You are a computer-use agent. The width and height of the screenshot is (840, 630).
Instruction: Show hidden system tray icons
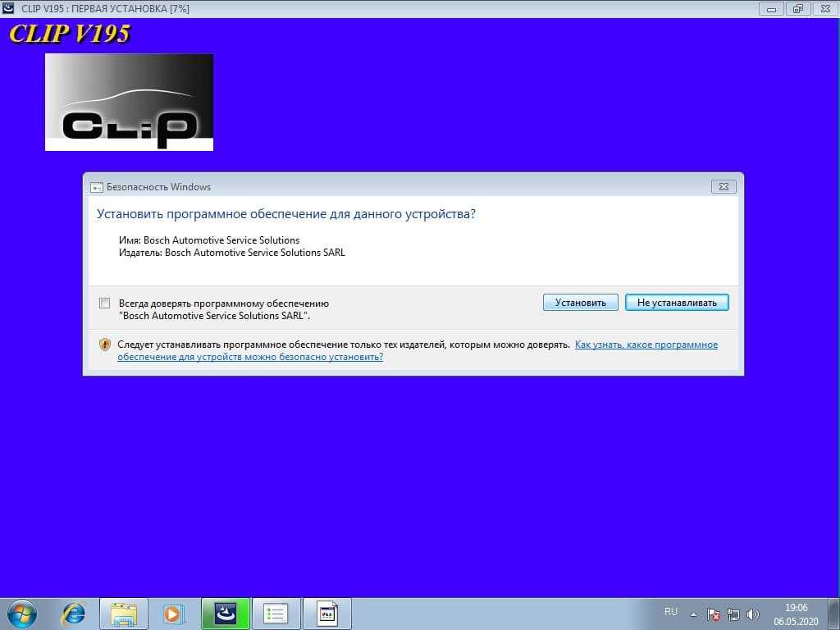point(694,614)
